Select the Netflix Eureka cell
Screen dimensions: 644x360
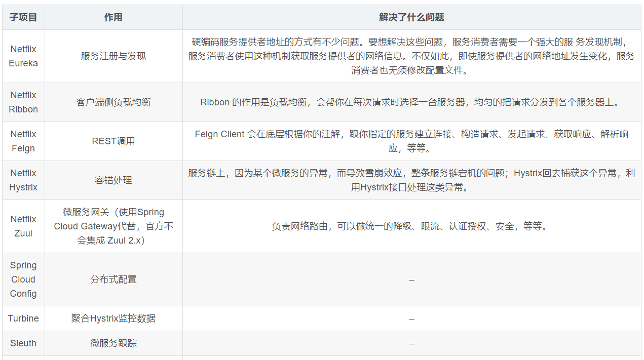[23, 56]
